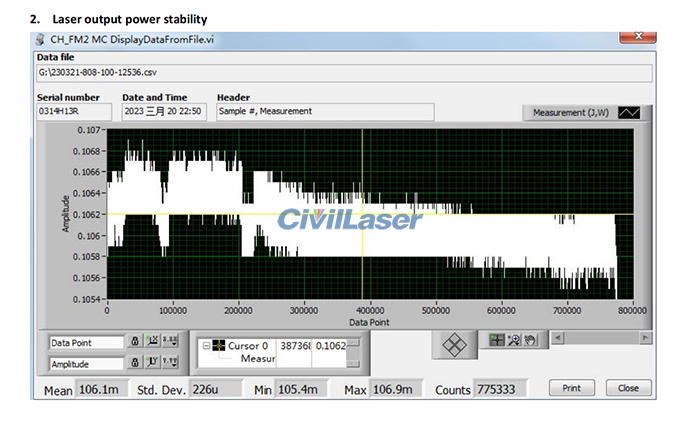Click the plot line style sample in legend
Screen dimensions: 700x436
click(629, 113)
